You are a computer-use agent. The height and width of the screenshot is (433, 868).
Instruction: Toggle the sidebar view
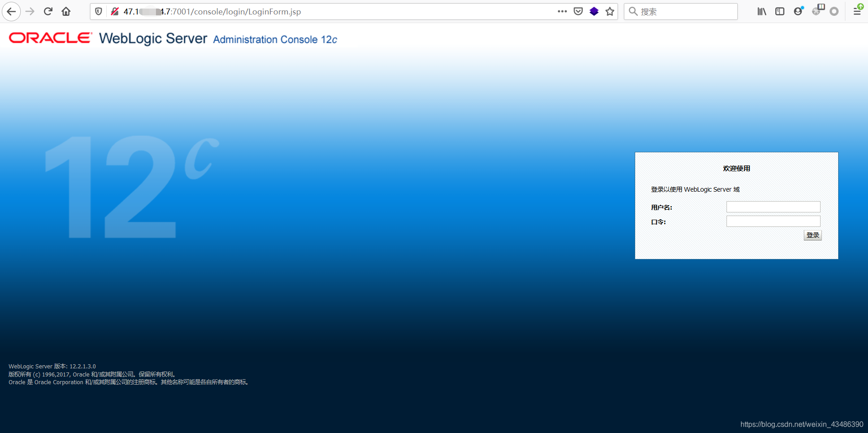pos(780,11)
